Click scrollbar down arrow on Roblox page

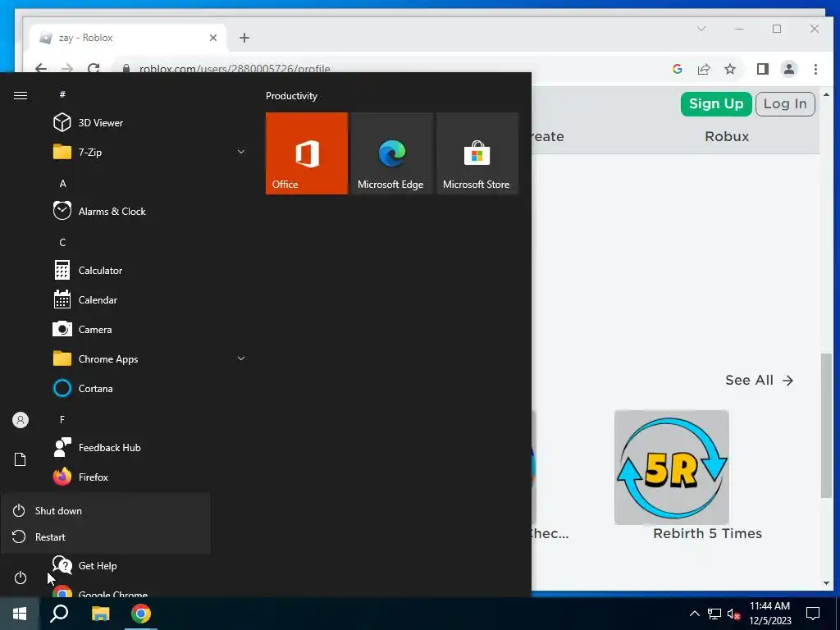coord(827,583)
